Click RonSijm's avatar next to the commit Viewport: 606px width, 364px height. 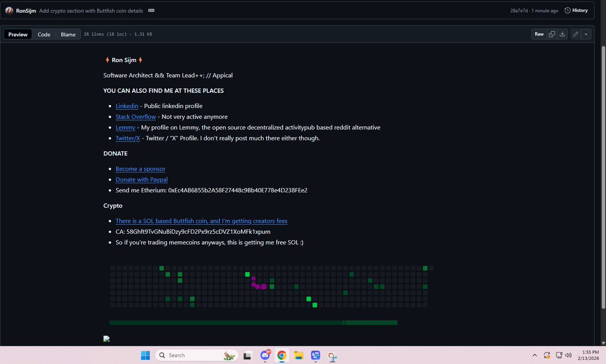click(9, 10)
